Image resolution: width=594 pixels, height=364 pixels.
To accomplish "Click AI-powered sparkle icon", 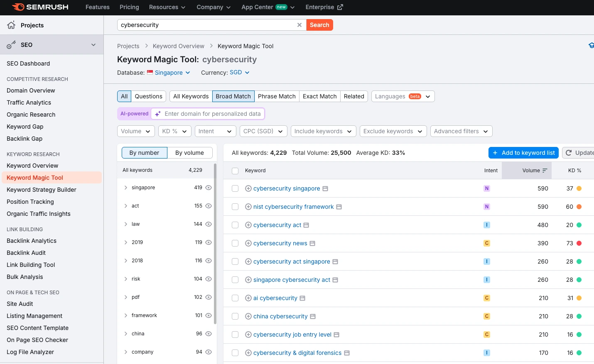I will 158,114.
